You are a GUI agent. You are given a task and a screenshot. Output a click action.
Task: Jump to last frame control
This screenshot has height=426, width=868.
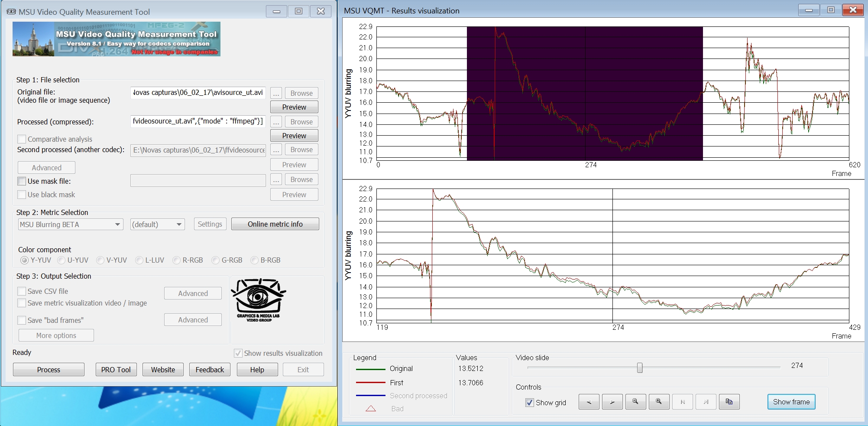pyautogui.click(x=706, y=402)
